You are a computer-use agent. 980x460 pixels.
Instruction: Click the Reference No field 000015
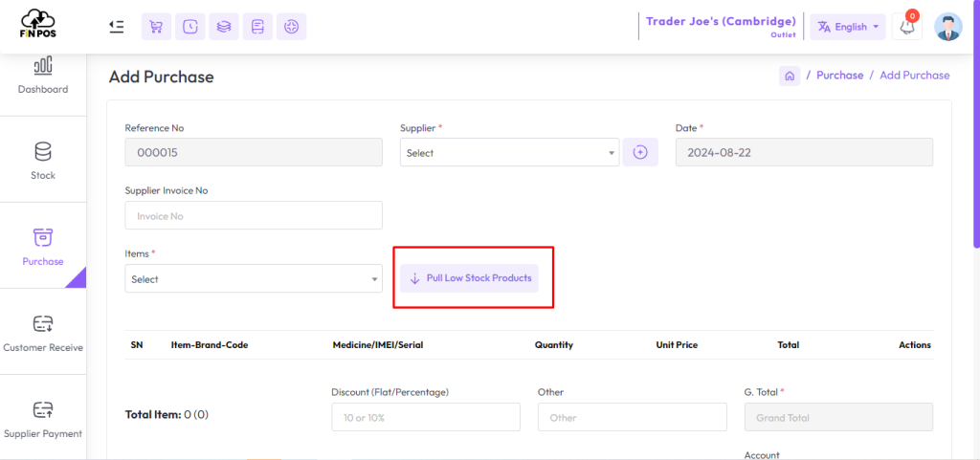[x=253, y=152]
